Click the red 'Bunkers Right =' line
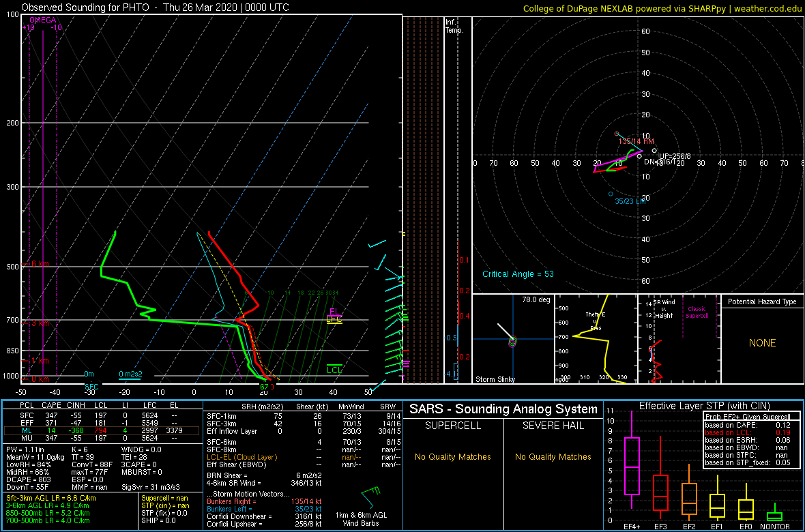 click(x=265, y=501)
